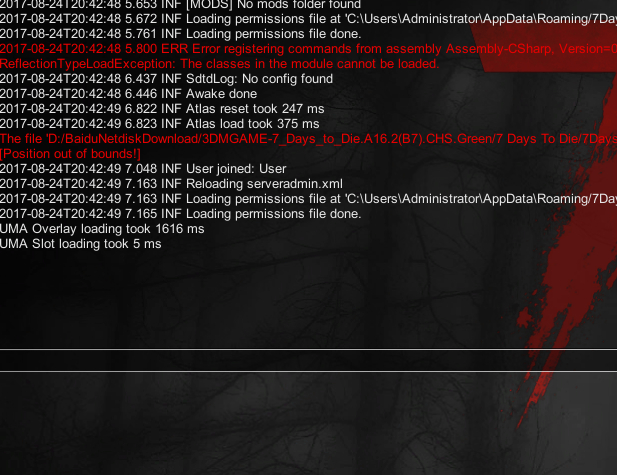The image size is (617, 475).
Task: Click the 7.163 Loading permissions file line
Action: click(x=308, y=199)
